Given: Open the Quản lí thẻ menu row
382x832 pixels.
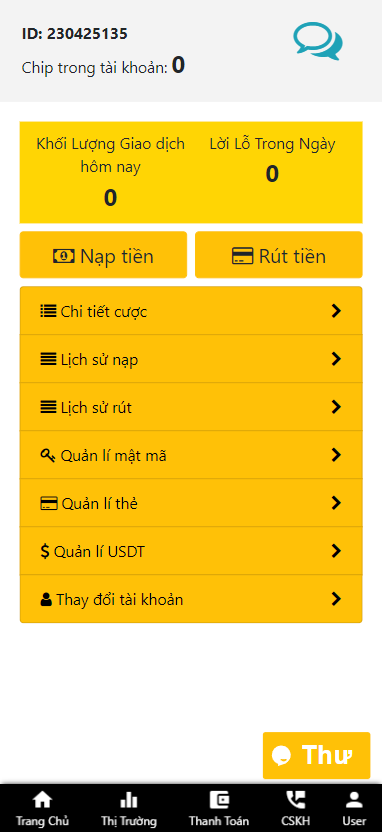Looking at the screenshot, I should [x=191, y=503].
